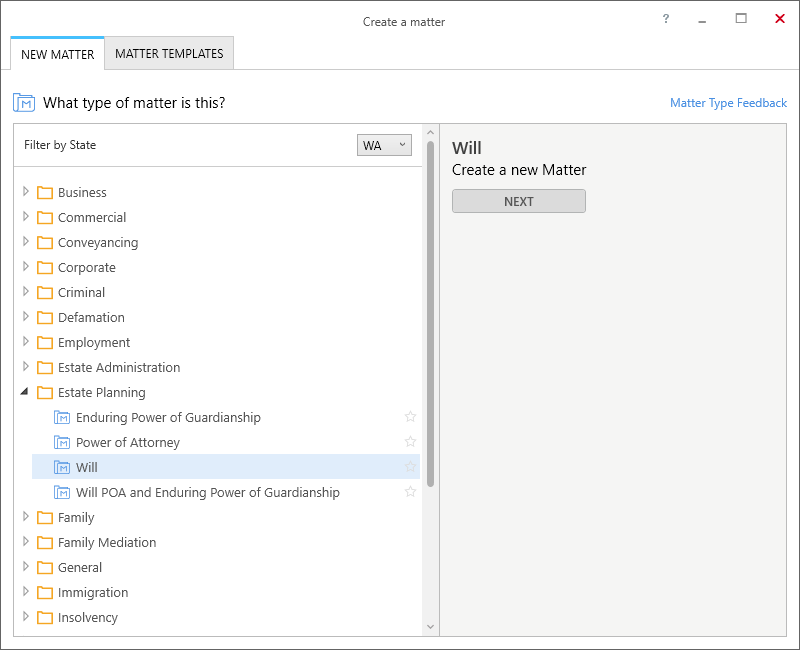Viewport: 800px width, 650px height.
Task: Click the Will POA and Enduring Power matter icon
Action: tap(62, 492)
